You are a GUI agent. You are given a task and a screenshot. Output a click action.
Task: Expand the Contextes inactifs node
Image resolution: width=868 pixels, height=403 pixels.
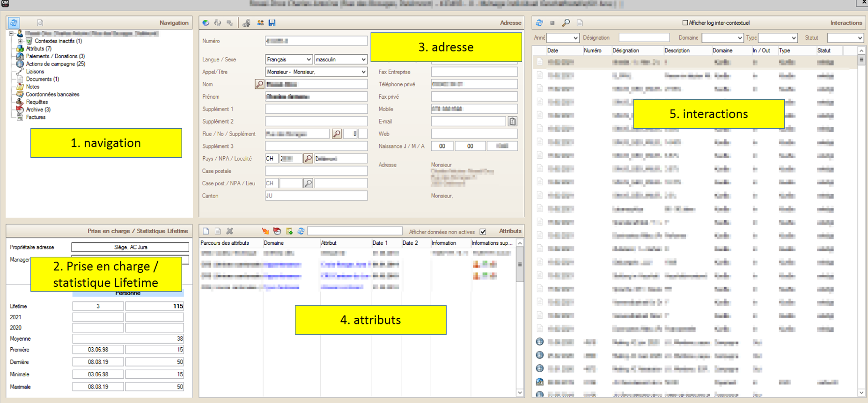[20, 41]
